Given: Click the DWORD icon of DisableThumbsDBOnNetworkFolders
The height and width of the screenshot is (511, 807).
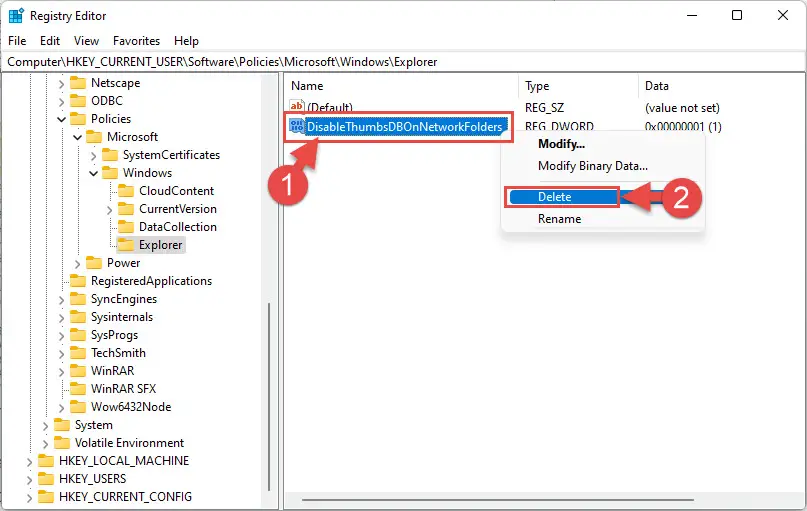Looking at the screenshot, I should click(x=296, y=126).
